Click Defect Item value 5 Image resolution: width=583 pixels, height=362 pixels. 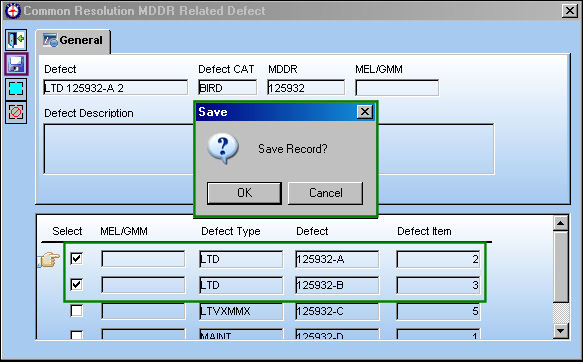(438, 311)
